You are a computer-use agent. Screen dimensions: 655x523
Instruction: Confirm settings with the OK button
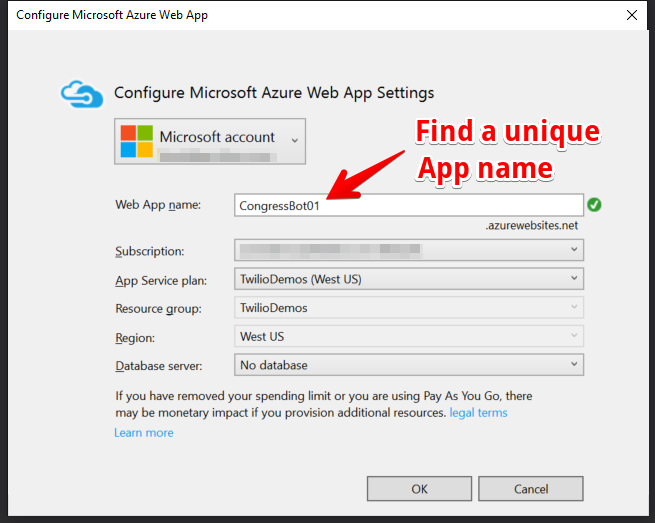tap(419, 489)
